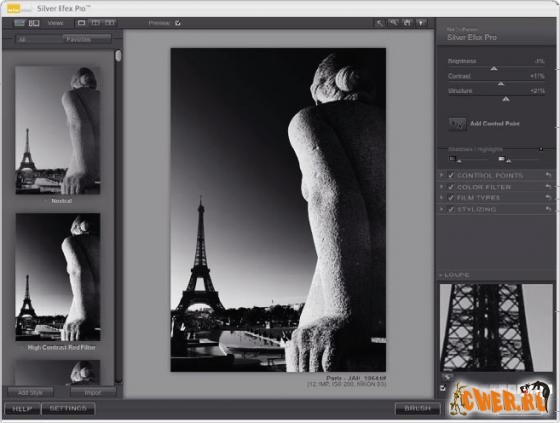Image resolution: width=560 pixels, height=423 pixels.
Task: Adjust the Contrast slider handle
Action: (x=501, y=84)
